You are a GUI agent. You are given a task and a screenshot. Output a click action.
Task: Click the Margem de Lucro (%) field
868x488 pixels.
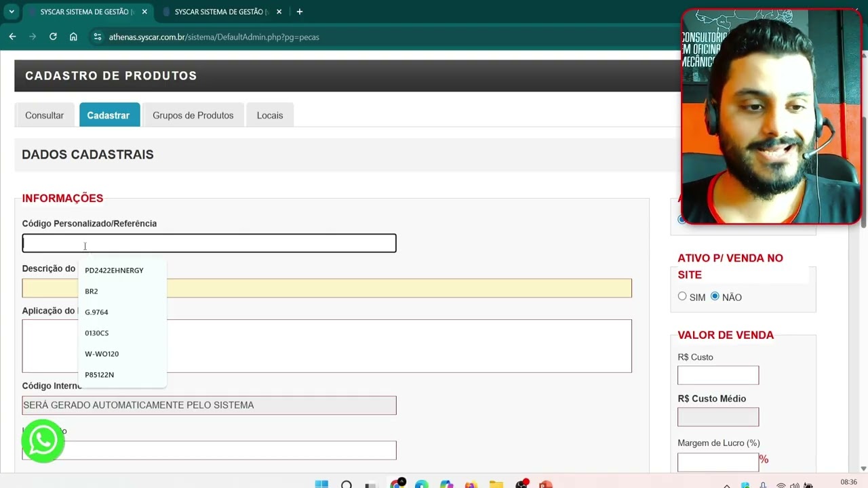pyautogui.click(x=718, y=462)
